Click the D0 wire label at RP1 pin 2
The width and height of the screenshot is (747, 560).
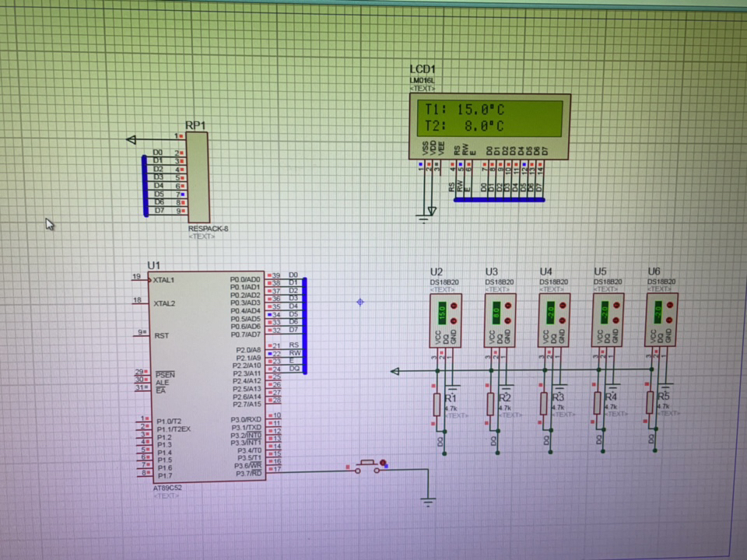point(158,152)
